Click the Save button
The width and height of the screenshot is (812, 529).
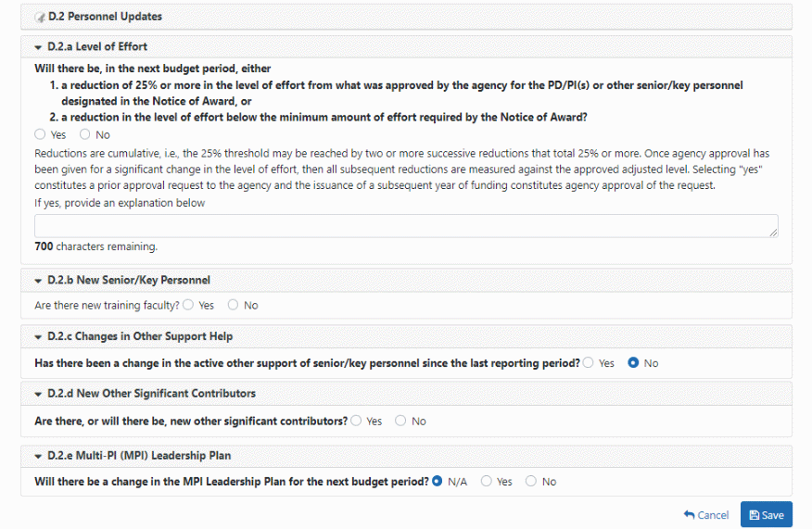point(767,515)
